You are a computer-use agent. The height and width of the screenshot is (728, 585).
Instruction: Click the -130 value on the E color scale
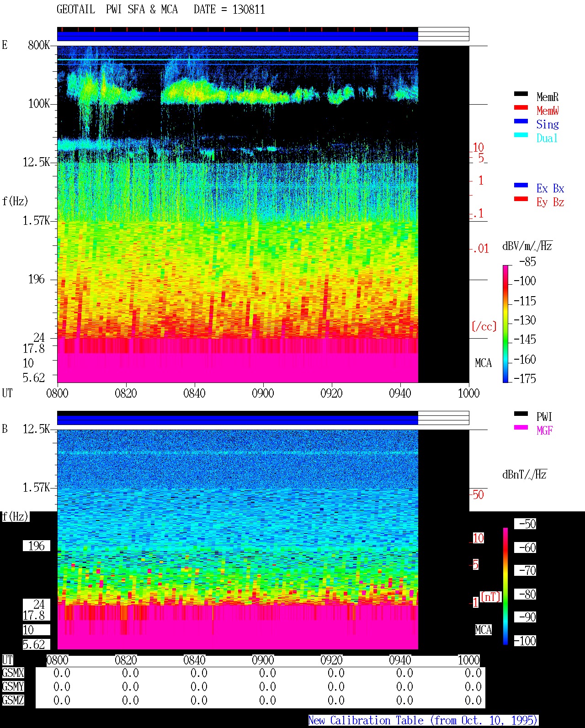point(525,320)
